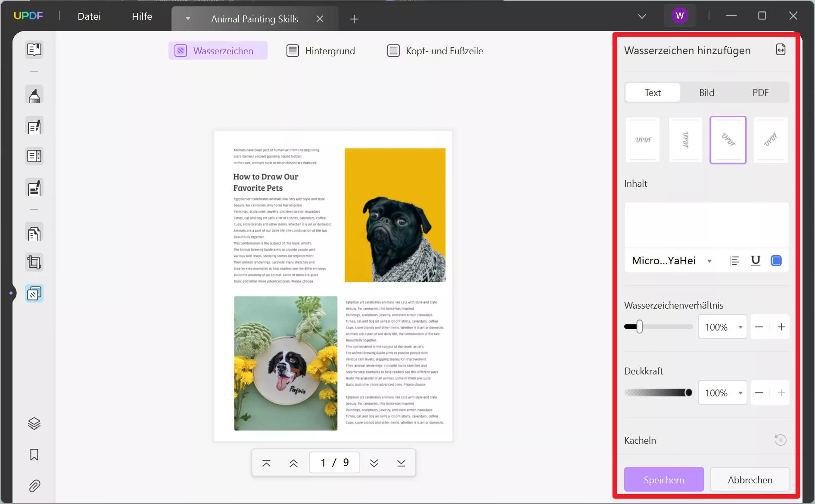
Task: Open the Bookmarks panel icon
Action: 34,455
